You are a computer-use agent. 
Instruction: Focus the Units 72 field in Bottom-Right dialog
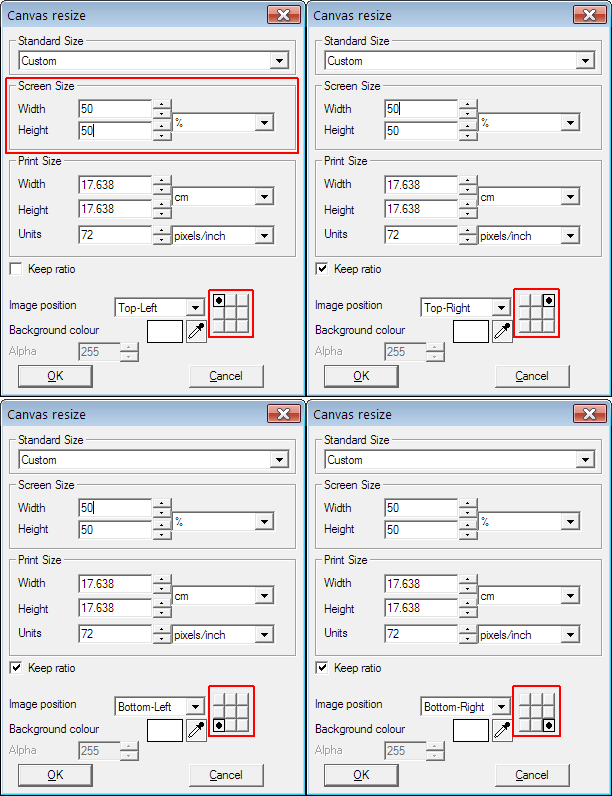(421, 634)
